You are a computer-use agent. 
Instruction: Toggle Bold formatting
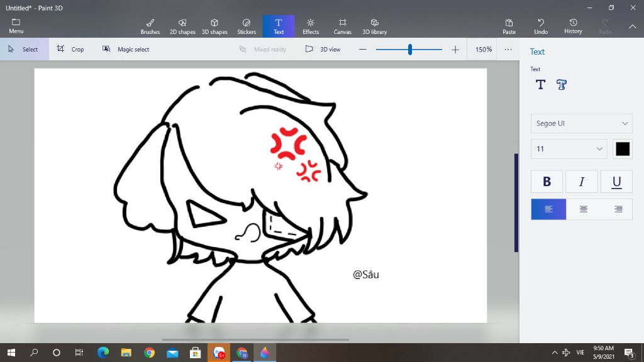coord(547,182)
